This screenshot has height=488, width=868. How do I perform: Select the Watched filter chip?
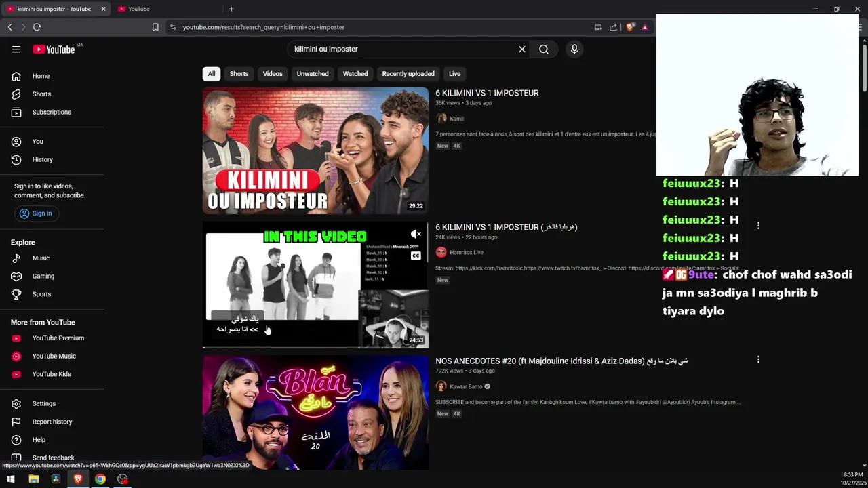coord(355,74)
